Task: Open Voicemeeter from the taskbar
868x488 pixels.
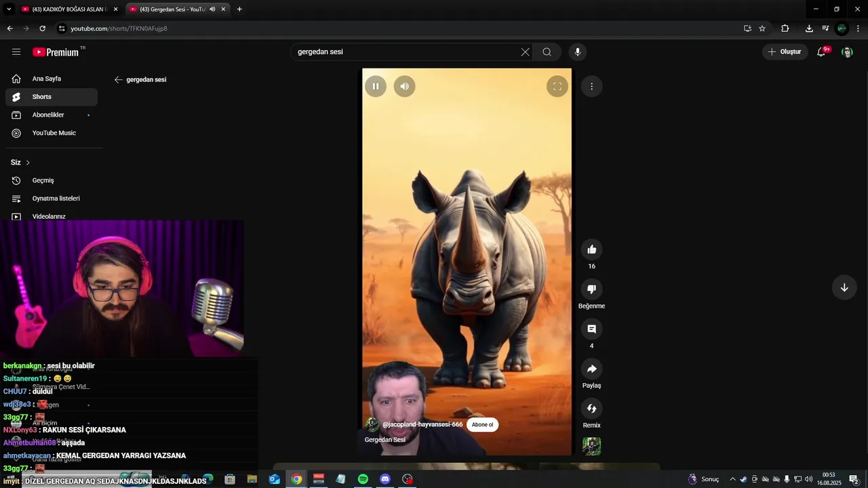Action: click(x=319, y=479)
